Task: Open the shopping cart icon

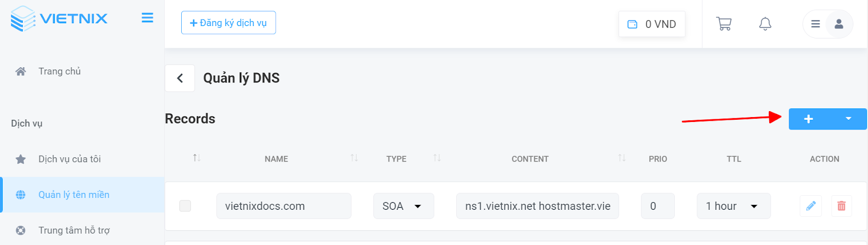Action: (x=724, y=24)
